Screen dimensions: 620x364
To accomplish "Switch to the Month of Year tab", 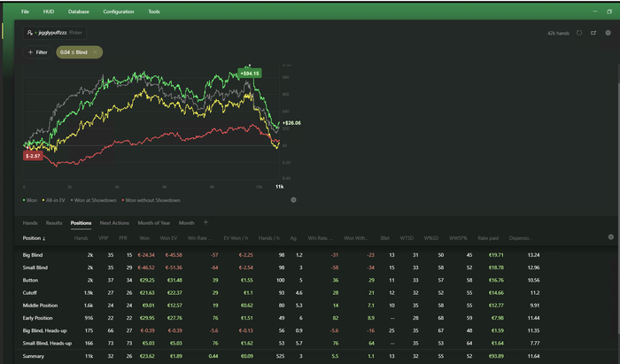I will coord(154,223).
